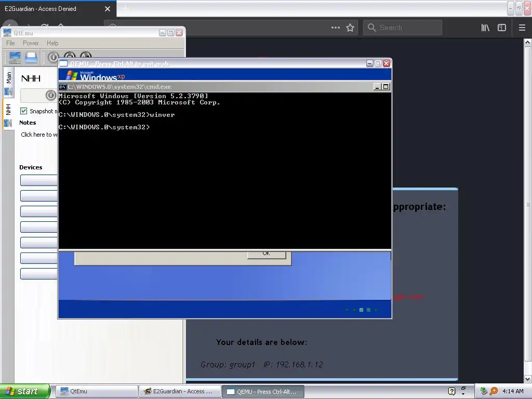
Task: Bookmark this page with the star icon
Action: (350, 28)
